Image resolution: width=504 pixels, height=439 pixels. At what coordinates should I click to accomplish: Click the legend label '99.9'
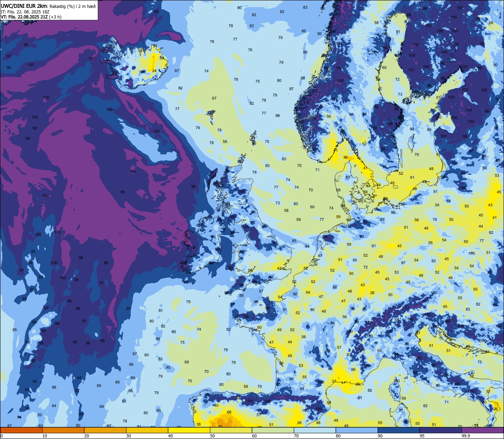(x=466, y=436)
